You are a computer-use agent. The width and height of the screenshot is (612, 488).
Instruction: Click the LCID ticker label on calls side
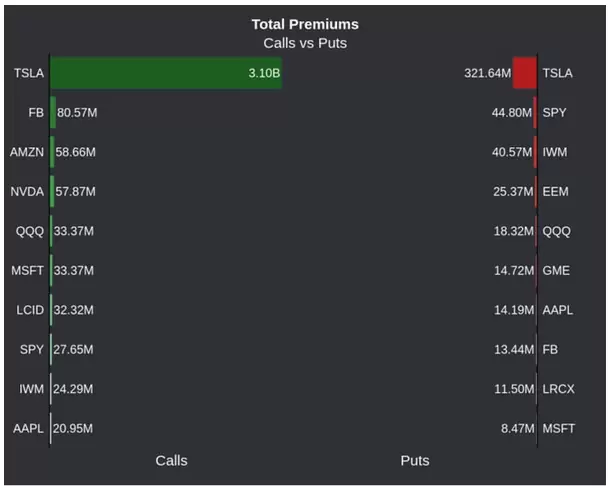pyautogui.click(x=30, y=310)
